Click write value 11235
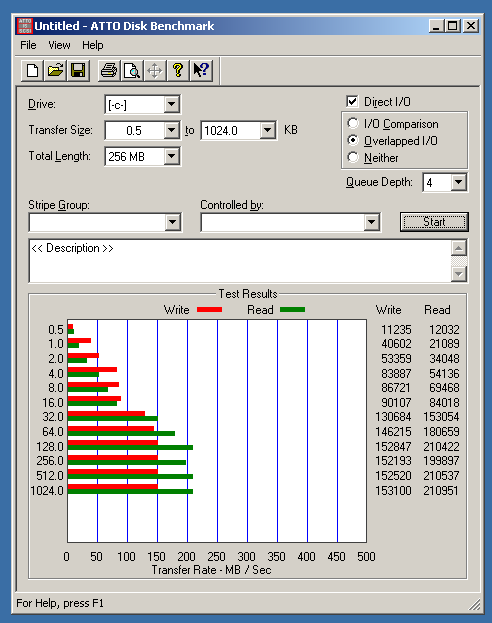 pos(396,330)
